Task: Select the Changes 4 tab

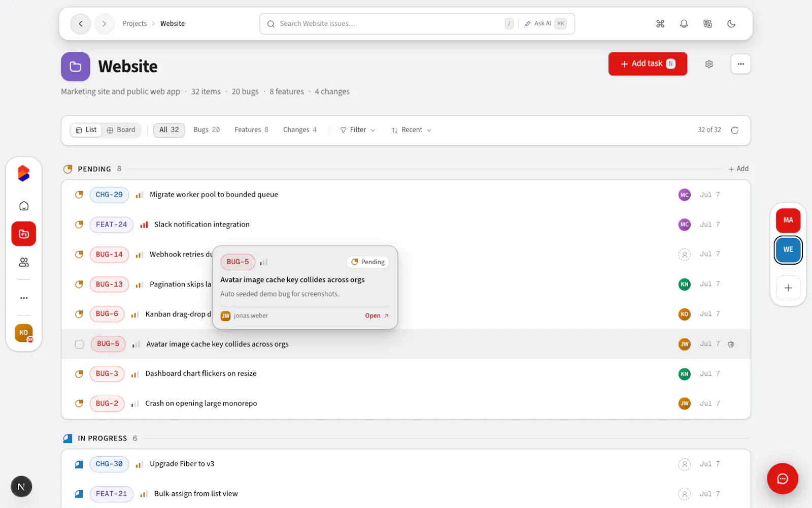Action: pyautogui.click(x=300, y=130)
